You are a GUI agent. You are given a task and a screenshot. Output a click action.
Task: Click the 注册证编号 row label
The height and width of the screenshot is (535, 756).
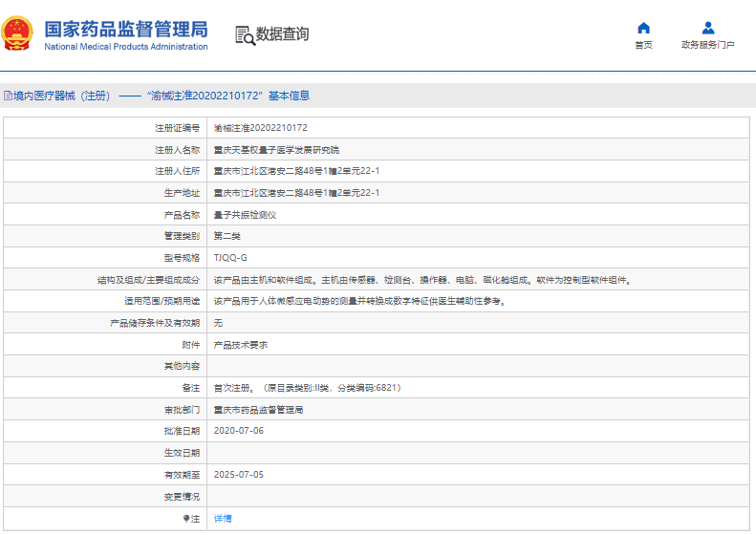click(178, 128)
